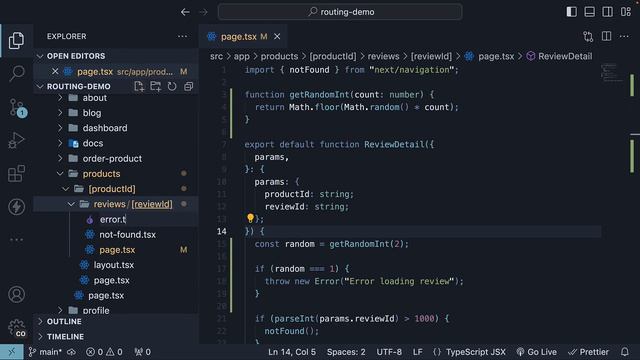This screenshot has width=640, height=360.
Task: Open the Manage gear icon
Action: 17,328
